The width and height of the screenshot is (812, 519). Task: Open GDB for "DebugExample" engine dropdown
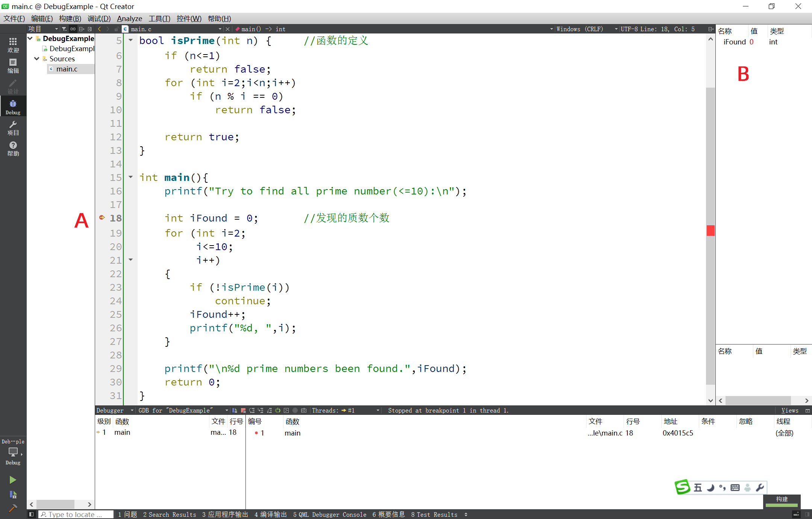click(x=183, y=410)
